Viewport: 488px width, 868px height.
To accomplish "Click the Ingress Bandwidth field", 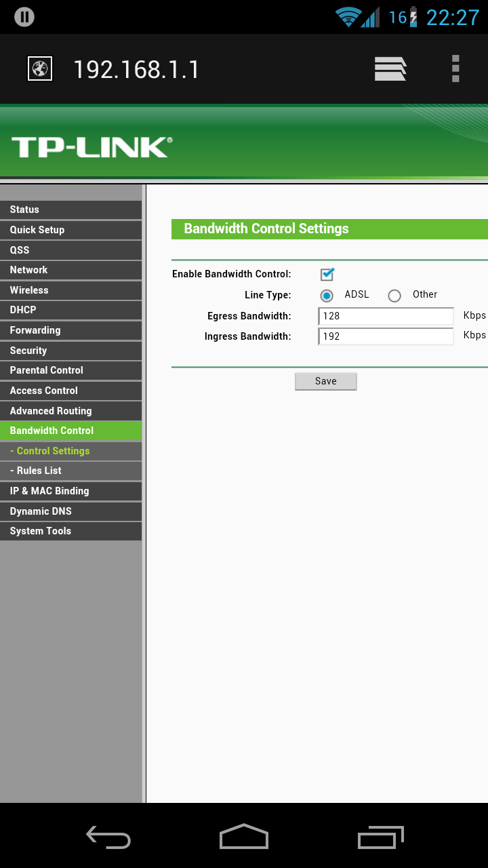I will pos(386,336).
